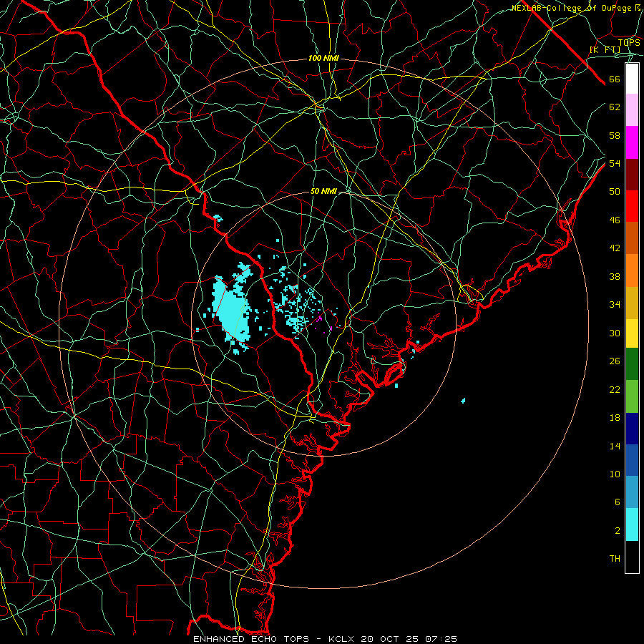
Task: Click the dark red legend color band
Action: (632, 174)
